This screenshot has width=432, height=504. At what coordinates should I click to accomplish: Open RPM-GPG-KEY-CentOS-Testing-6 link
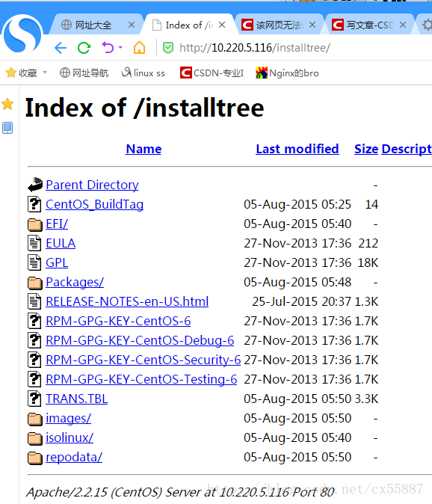[141, 379]
